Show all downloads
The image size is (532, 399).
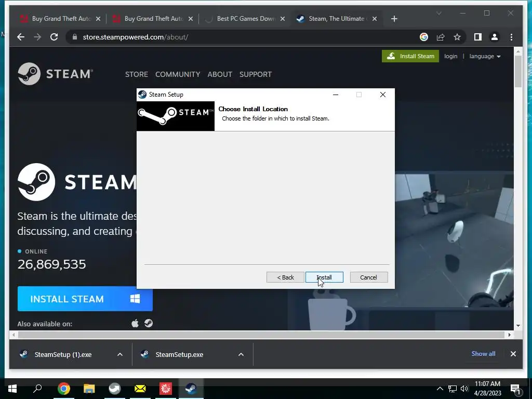(x=483, y=353)
